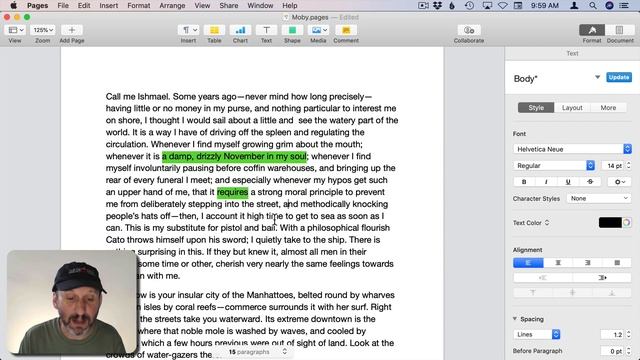Open the Arrange menu

coord(172,5)
